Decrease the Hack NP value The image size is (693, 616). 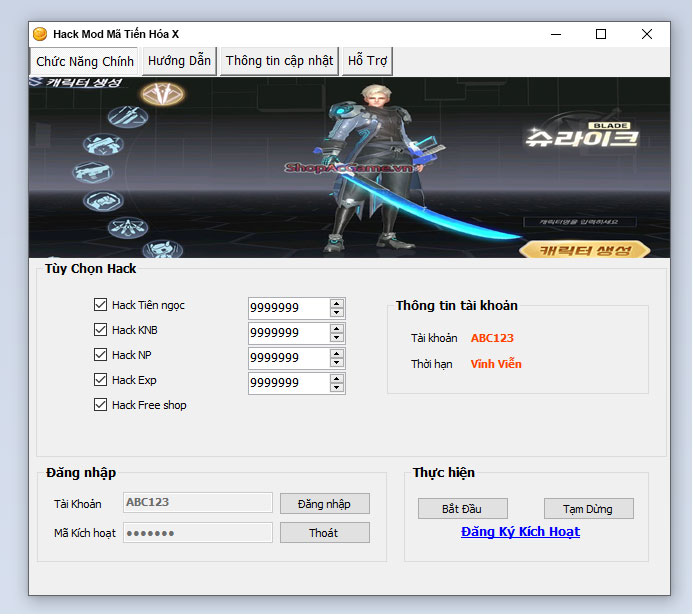pos(337,362)
